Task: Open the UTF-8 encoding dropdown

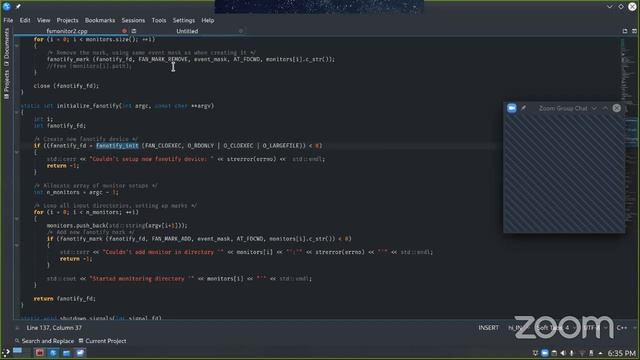Action: tap(596, 328)
